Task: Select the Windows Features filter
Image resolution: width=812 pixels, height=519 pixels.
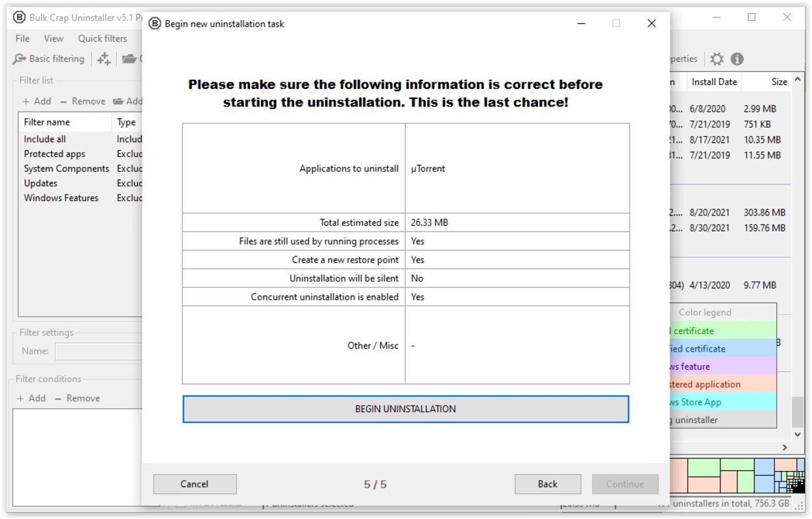Action: click(80, 198)
